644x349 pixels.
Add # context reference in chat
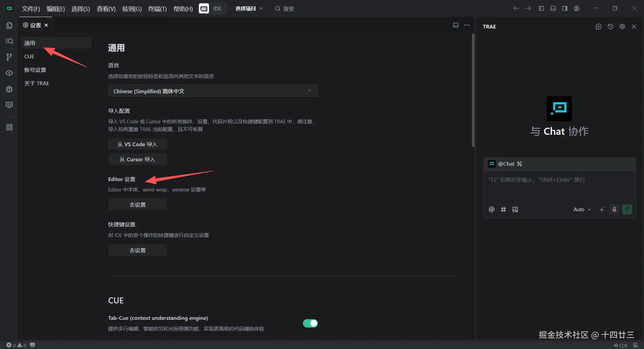pyautogui.click(x=503, y=210)
